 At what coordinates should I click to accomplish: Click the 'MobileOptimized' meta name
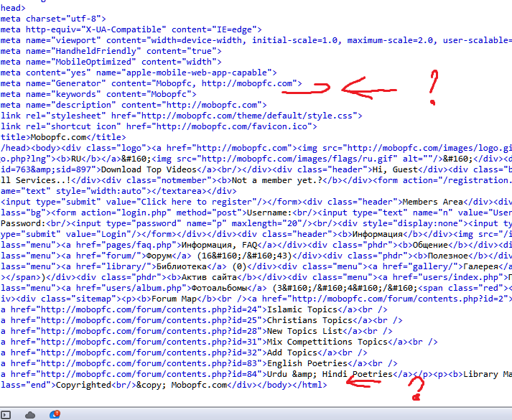[93, 62]
